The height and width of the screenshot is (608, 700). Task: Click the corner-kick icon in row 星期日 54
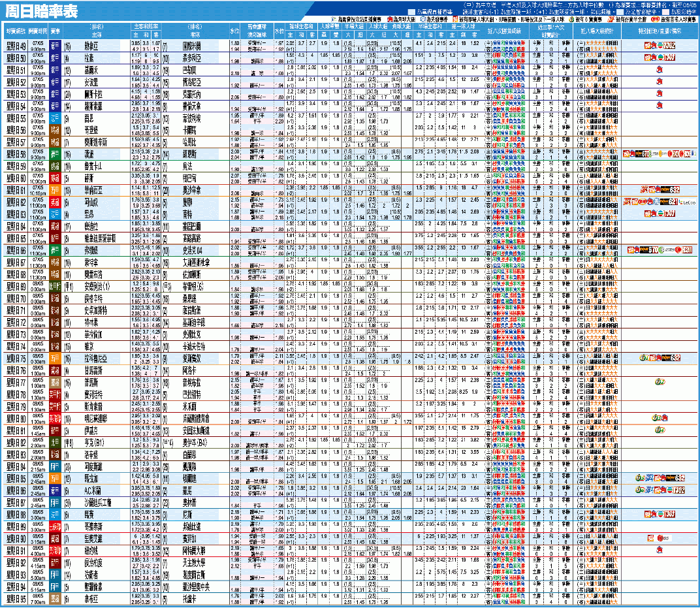(x=660, y=106)
